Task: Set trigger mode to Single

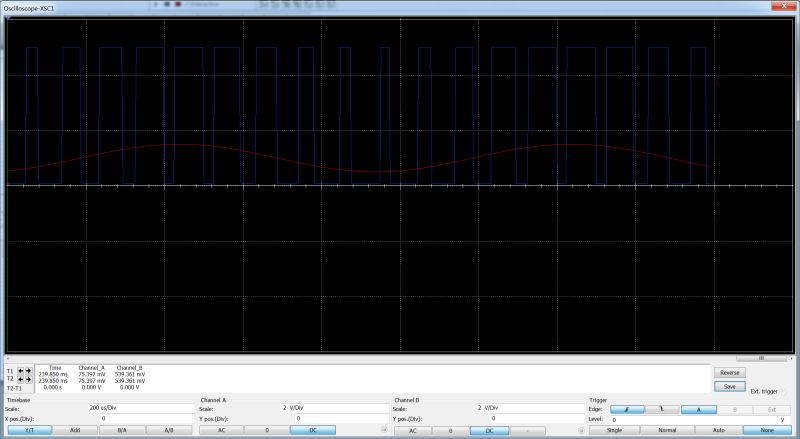Action: click(x=614, y=430)
